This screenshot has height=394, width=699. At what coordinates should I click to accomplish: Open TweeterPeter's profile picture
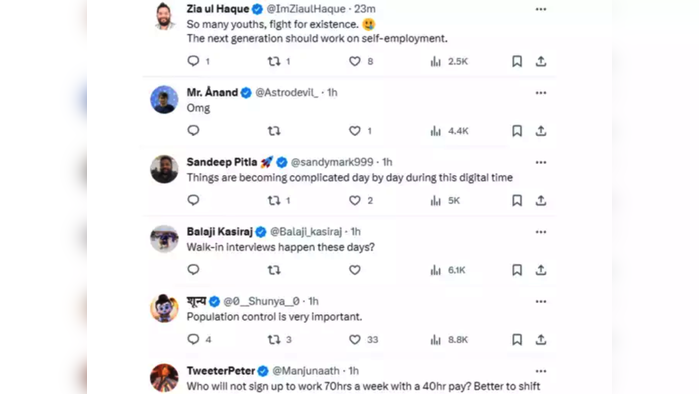(164, 378)
